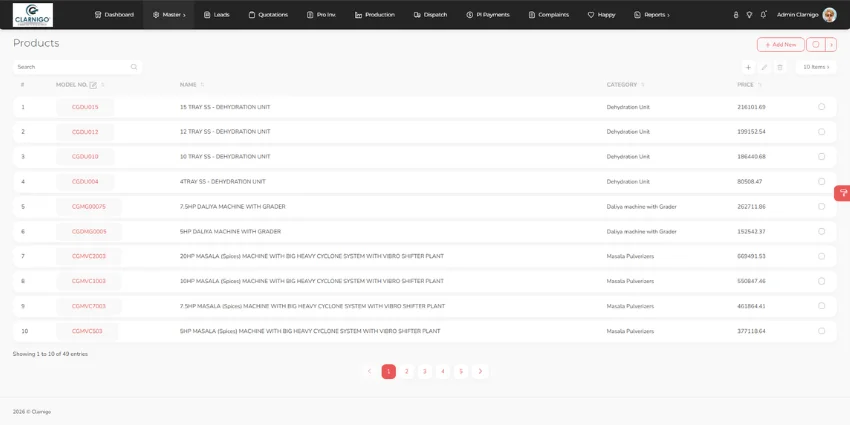Go to the Dispatch section
Image resolution: width=850 pixels, height=425 pixels.
pyautogui.click(x=430, y=15)
